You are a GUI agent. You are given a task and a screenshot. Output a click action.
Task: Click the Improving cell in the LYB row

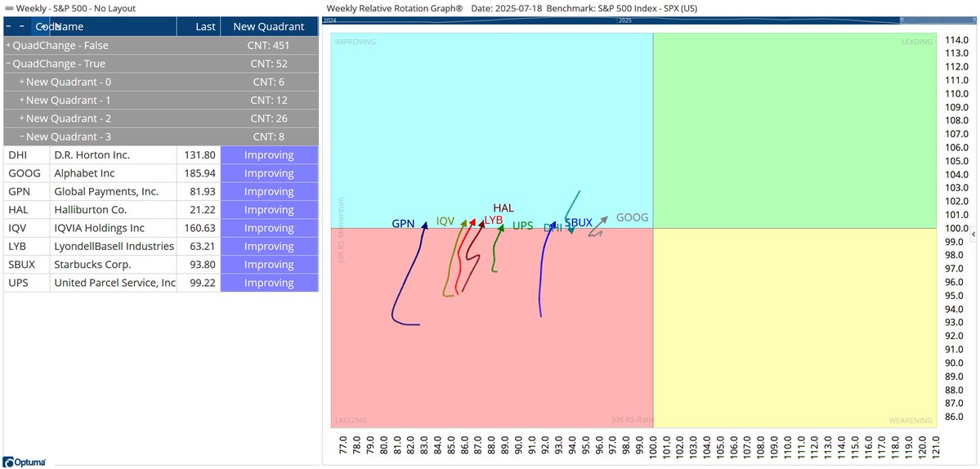(270, 246)
